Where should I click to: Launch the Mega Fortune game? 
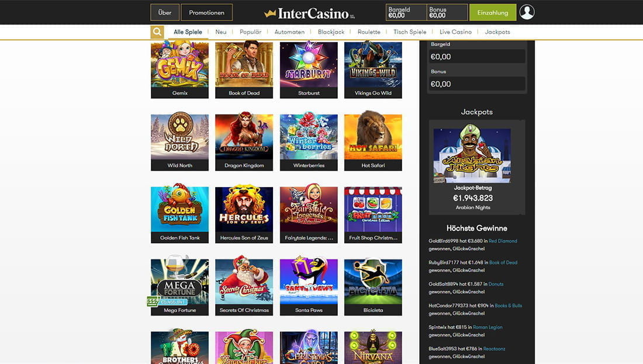coord(179,286)
